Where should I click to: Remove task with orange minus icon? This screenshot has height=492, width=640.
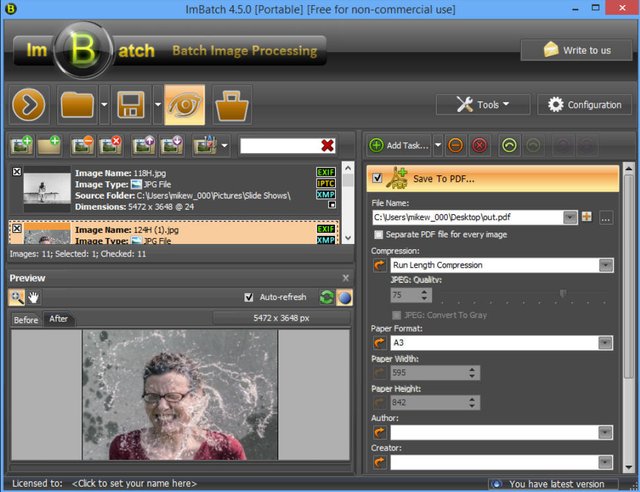point(456,145)
